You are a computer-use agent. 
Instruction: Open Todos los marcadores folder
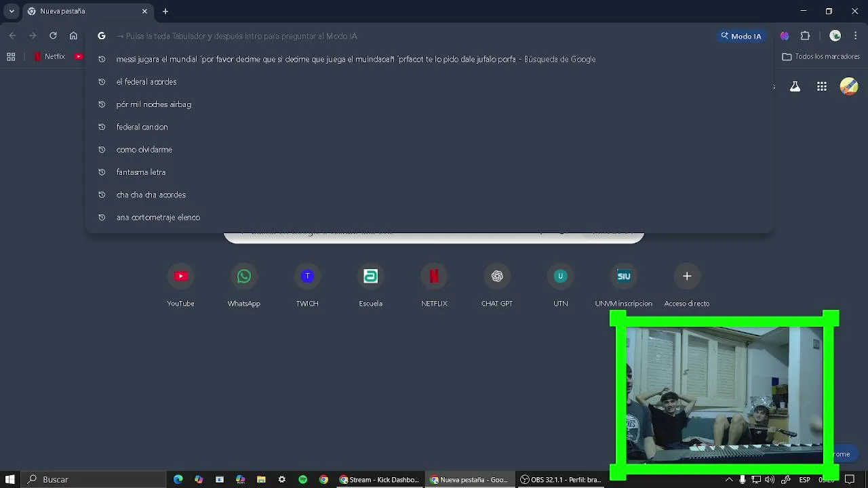[821, 57]
